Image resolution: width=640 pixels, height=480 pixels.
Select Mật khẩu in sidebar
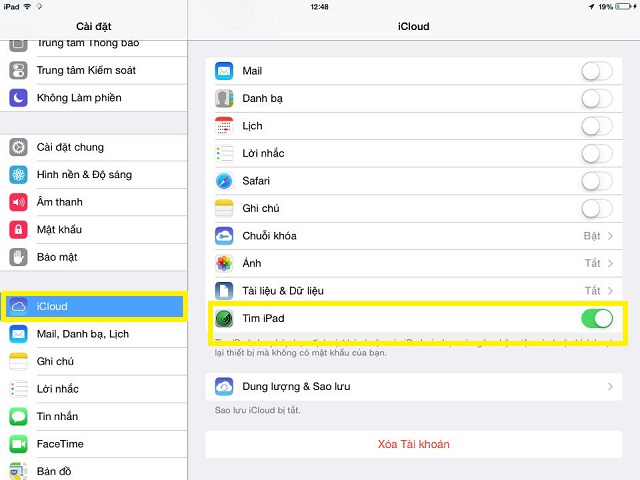[94, 230]
